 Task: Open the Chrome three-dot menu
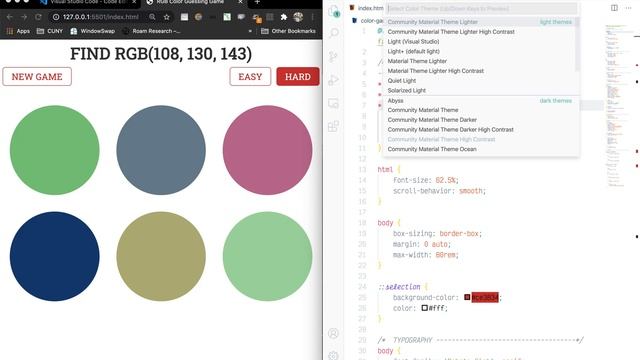[x=313, y=17]
